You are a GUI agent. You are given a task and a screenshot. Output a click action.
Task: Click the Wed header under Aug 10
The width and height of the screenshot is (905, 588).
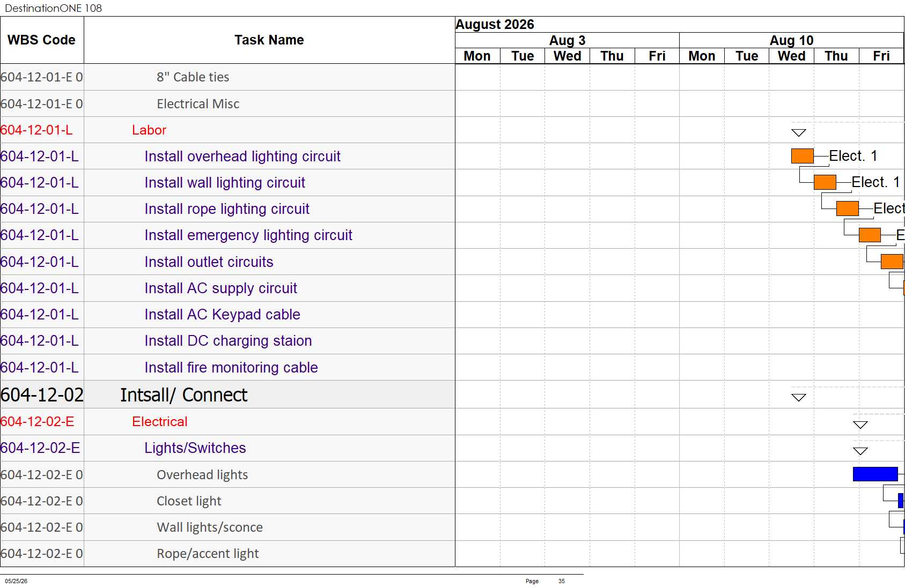point(791,56)
